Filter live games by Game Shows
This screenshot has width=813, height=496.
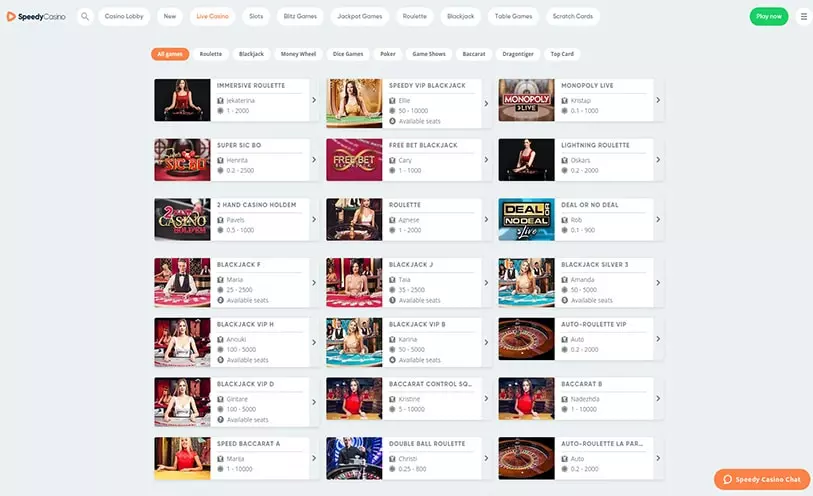(429, 54)
